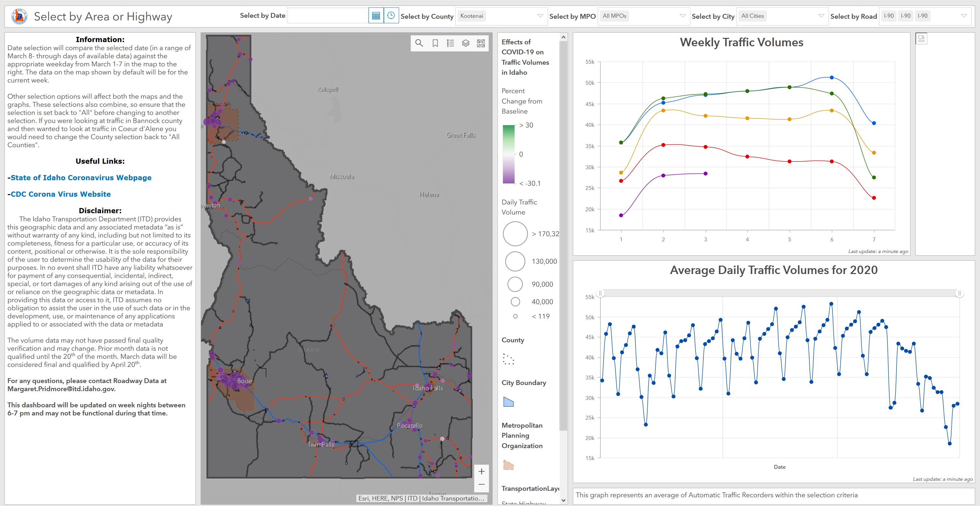Click the Margaret.Pridmore@itd.idaho.gov contact email text
The image size is (980, 506).
[61, 389]
